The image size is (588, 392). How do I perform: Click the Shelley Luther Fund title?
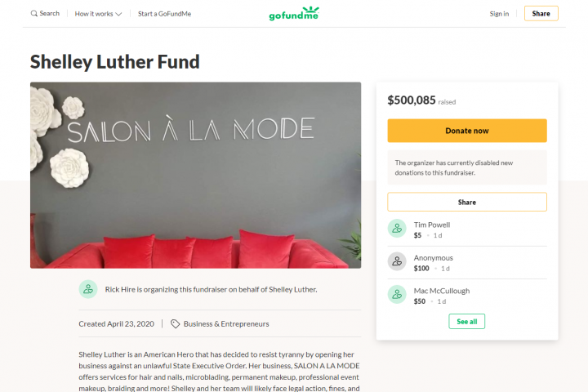click(115, 62)
